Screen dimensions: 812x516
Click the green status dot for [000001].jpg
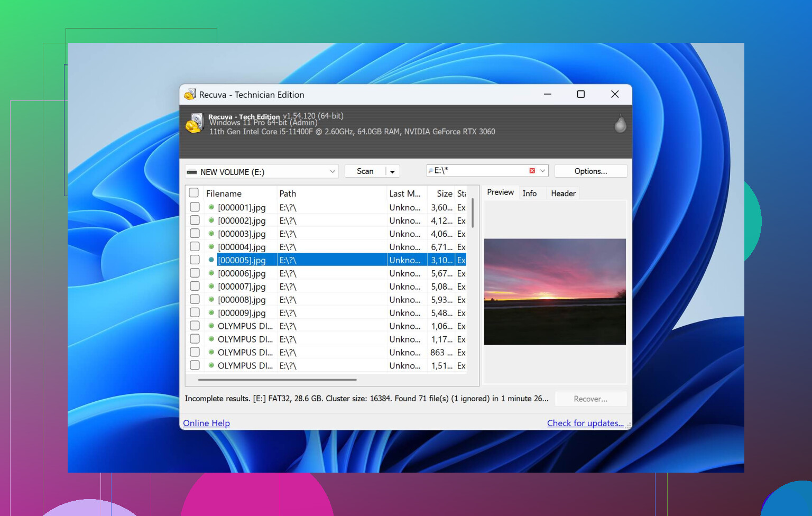click(211, 207)
